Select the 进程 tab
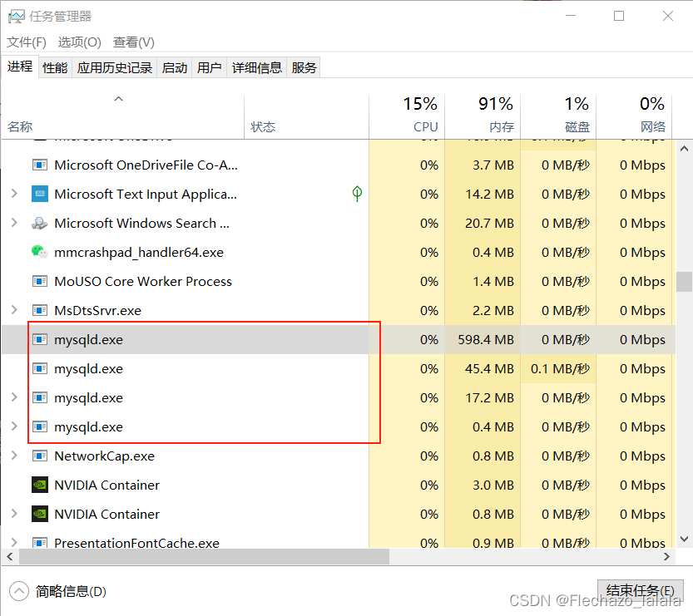693x616 pixels. [20, 67]
